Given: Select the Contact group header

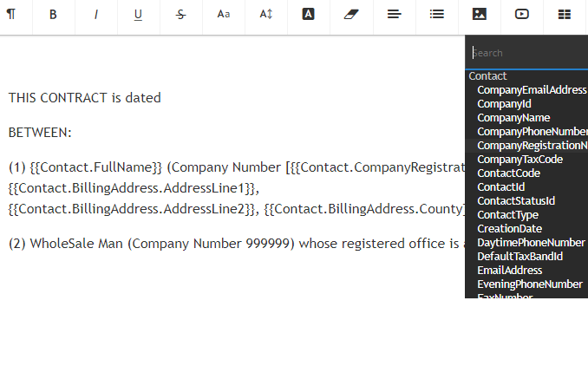Looking at the screenshot, I should [487, 76].
